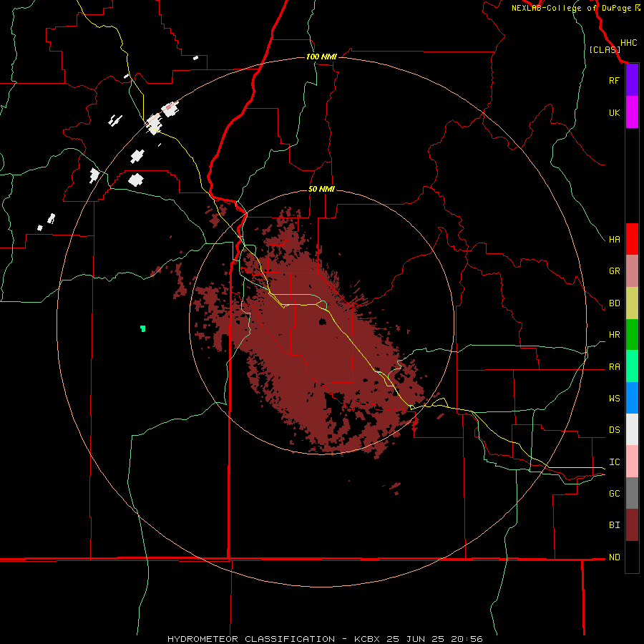This screenshot has height=644, width=644.
Task: Click the HR green legend swatch
Action: pyautogui.click(x=632, y=335)
